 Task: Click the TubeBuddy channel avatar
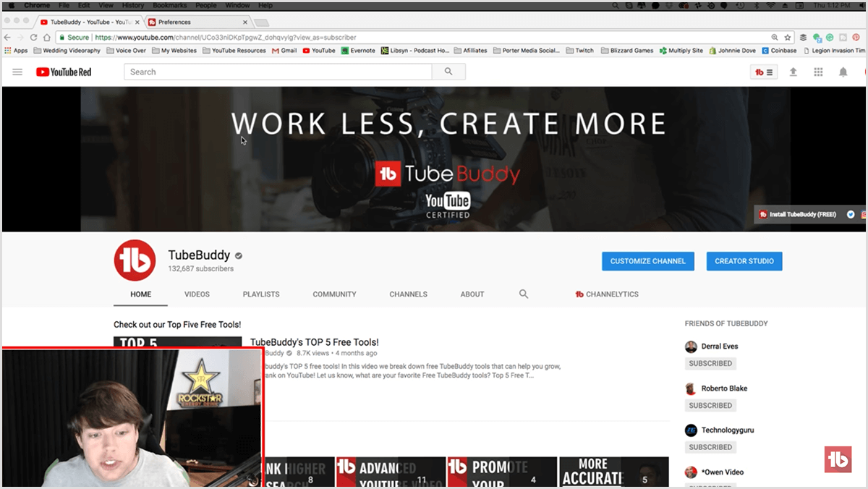pos(135,260)
